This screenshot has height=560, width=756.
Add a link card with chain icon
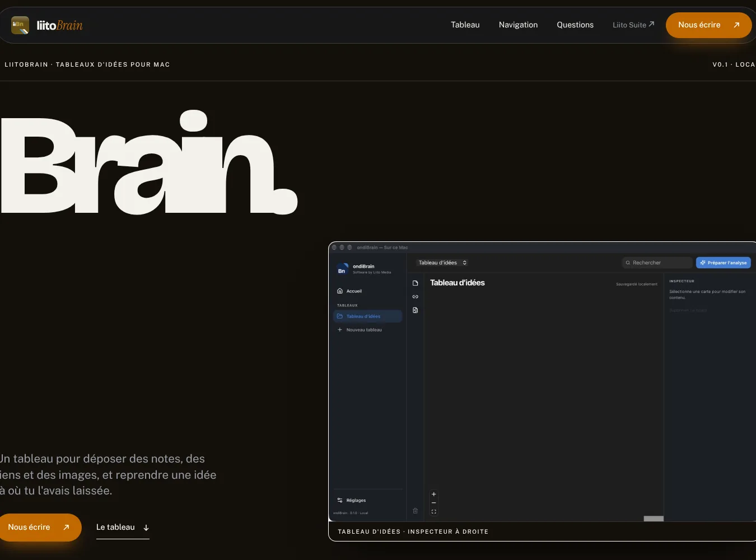416,297
